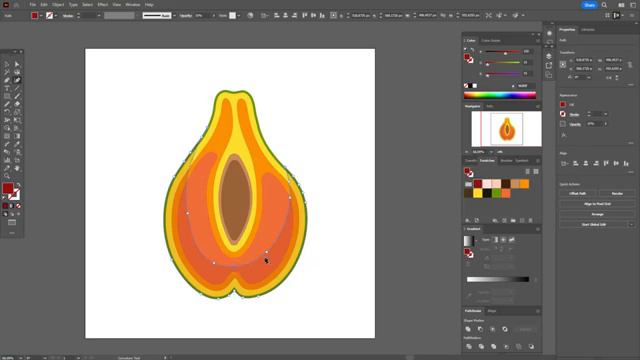Viewport: 640px width, 360px height.
Task: Open brush definition dropdown
Action: pyautogui.click(x=174, y=16)
